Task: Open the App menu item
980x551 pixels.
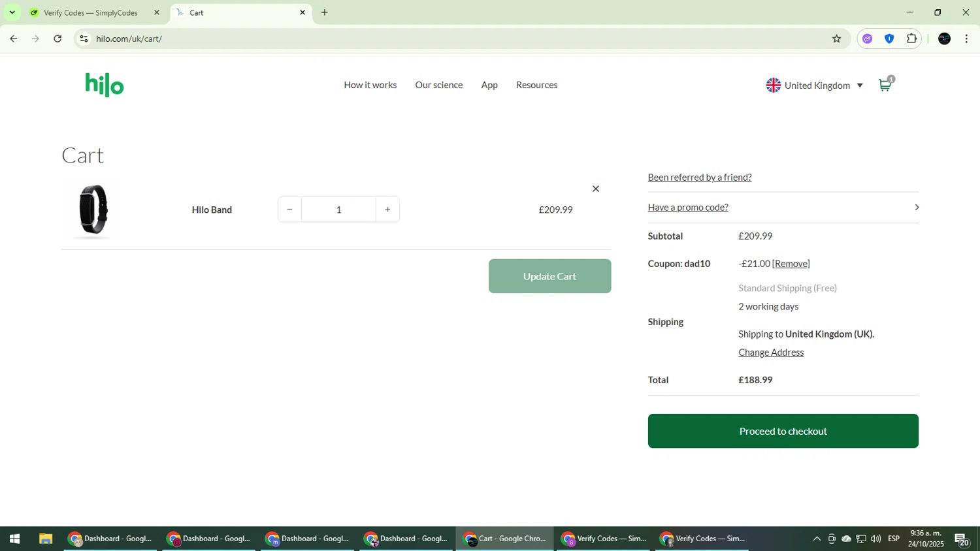Action: coord(489,85)
